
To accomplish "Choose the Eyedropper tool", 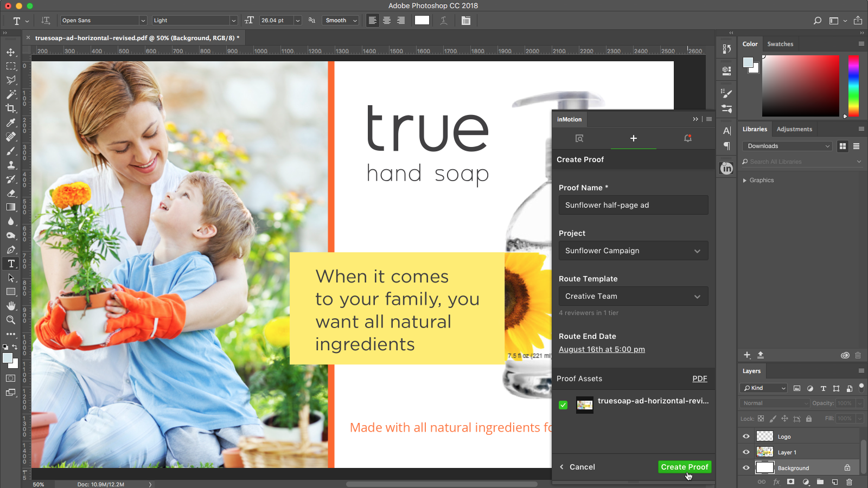I will click(x=11, y=123).
